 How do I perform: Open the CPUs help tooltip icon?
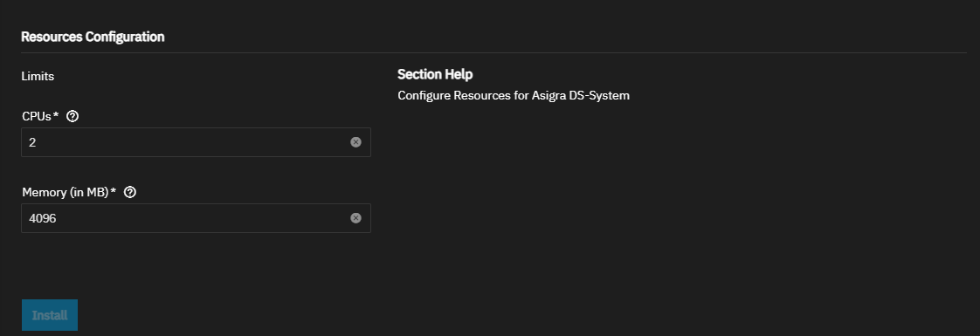72,116
